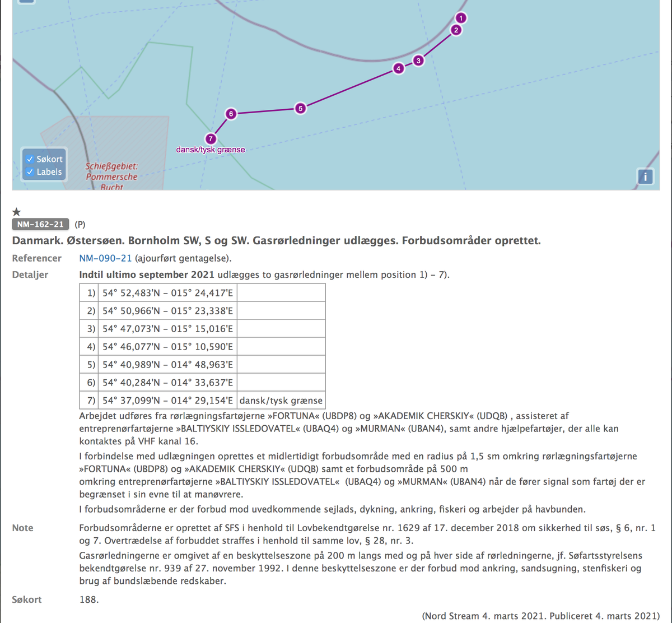
Task: Click position 5 coordinates 54° 40,989'N
Action: [167, 365]
